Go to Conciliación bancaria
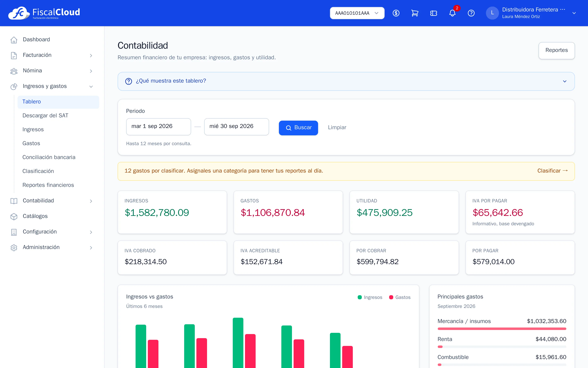 click(x=58, y=157)
